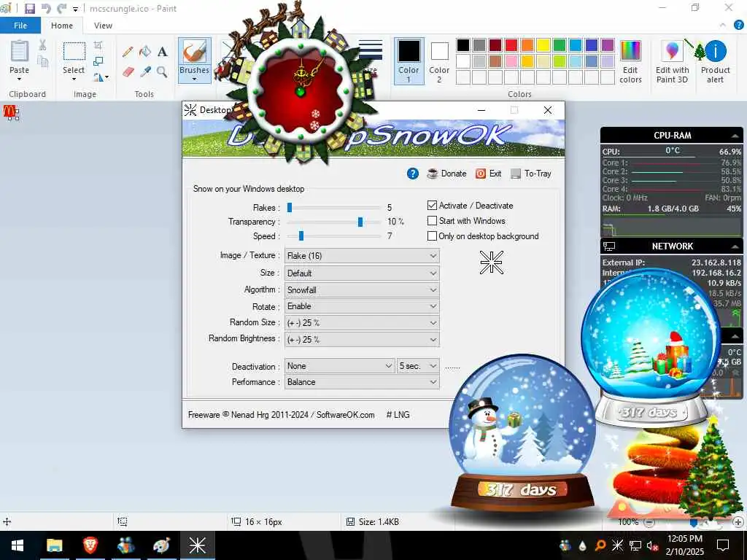
Task: Check Only on desktop background
Action: [432, 236]
